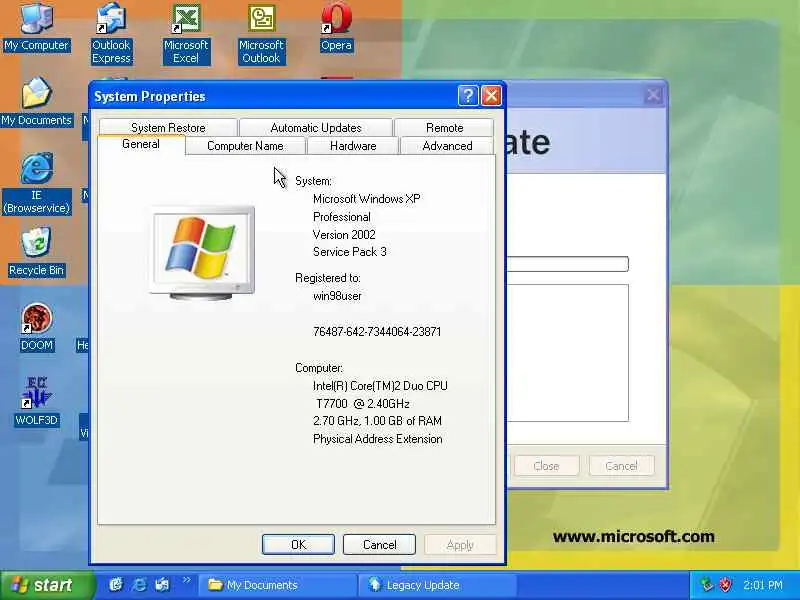Click the green network tray icon
The image size is (800, 600).
[x=707, y=585]
